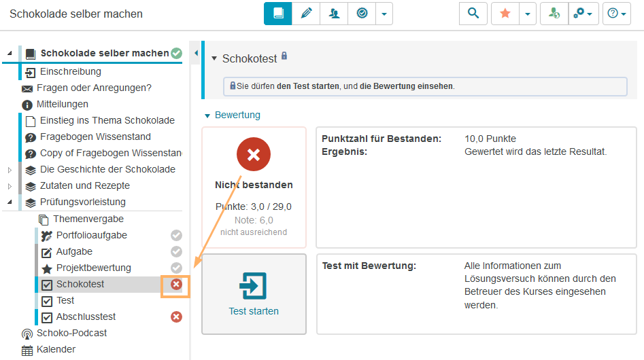Viewport: 644px width, 360px height.
Task: Switch to the course editor pencil icon
Action: pyautogui.click(x=306, y=14)
